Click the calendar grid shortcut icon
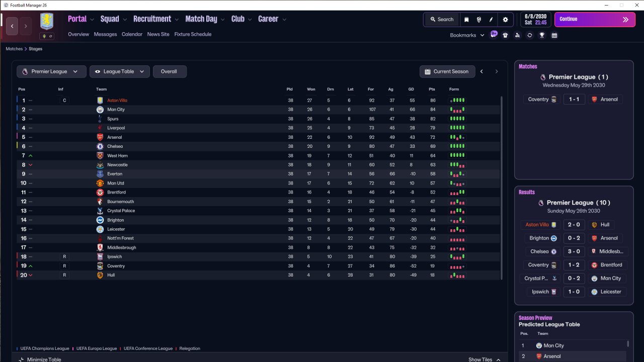 (x=554, y=35)
